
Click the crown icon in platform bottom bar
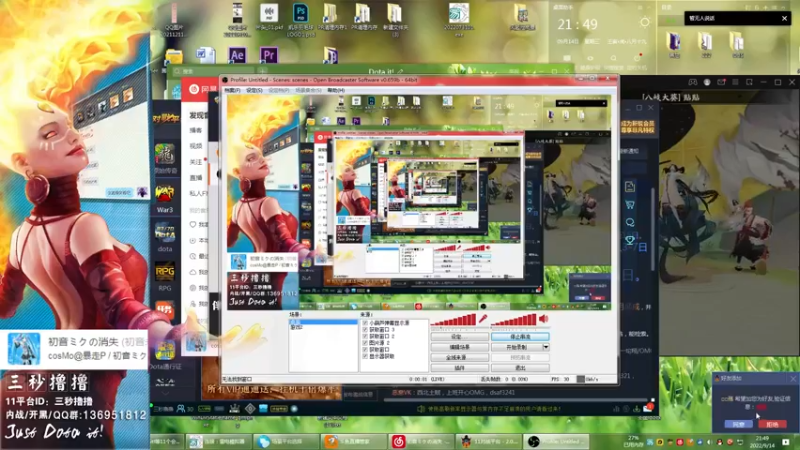coord(234,409)
